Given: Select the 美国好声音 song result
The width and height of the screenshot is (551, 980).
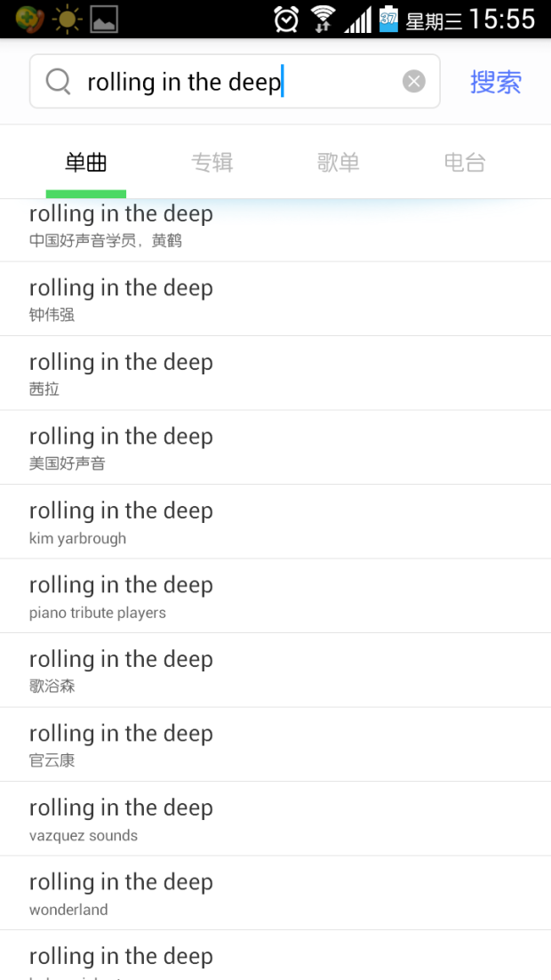Looking at the screenshot, I should coord(275,447).
